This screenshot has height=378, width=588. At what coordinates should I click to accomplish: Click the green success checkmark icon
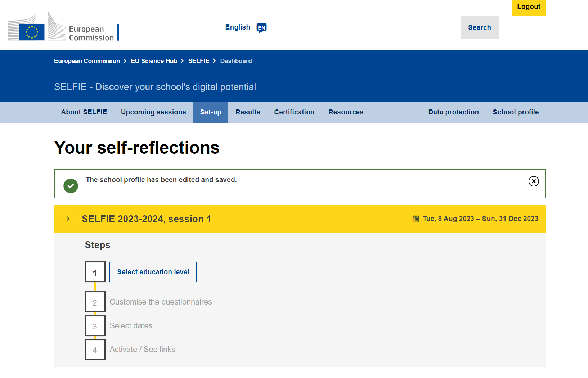[x=71, y=186]
